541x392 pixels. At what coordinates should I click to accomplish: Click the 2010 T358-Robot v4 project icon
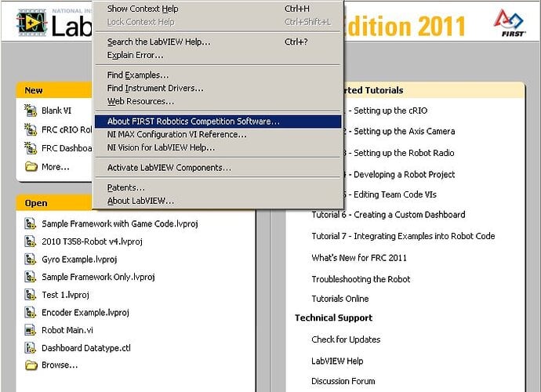(31, 241)
